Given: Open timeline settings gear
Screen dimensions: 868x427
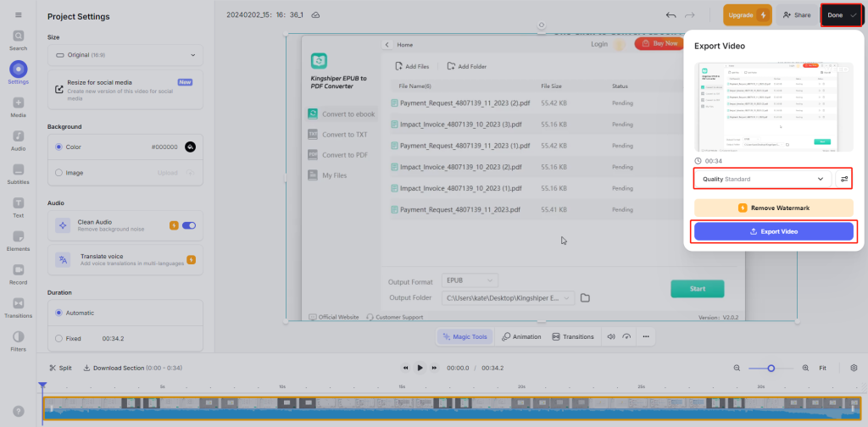Looking at the screenshot, I should 854,368.
